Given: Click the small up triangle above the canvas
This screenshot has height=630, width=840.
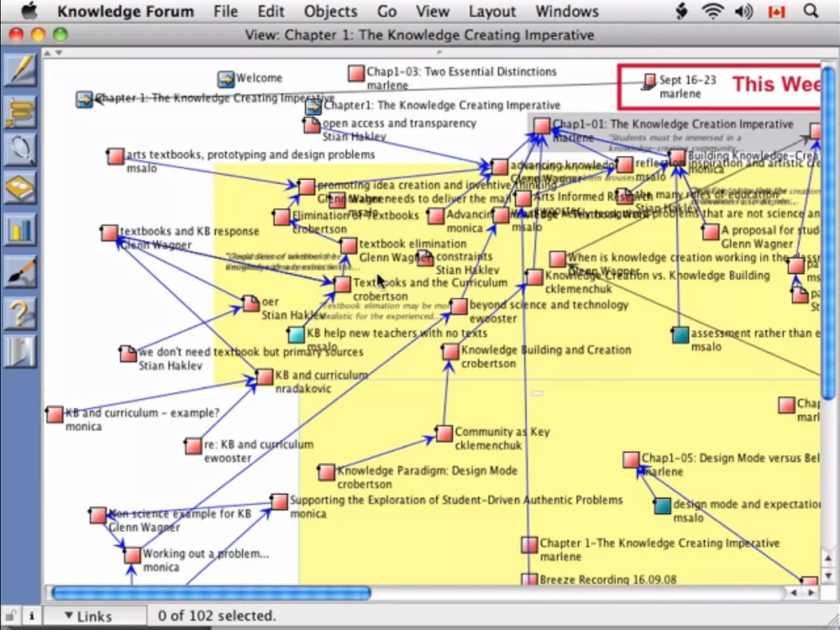Looking at the screenshot, I should tap(48, 53).
